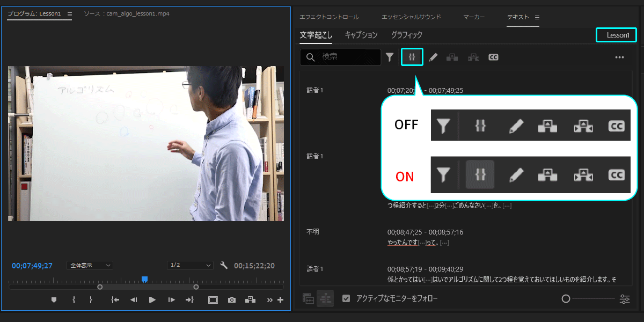Open the three-dot transcript options menu
Screen dimensions: 644x322
[x=619, y=57]
